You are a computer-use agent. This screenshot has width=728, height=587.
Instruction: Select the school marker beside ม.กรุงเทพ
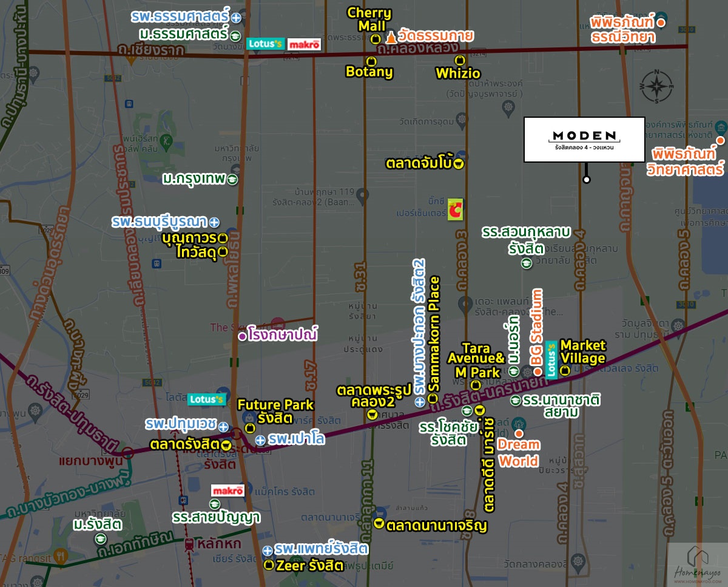(232, 180)
